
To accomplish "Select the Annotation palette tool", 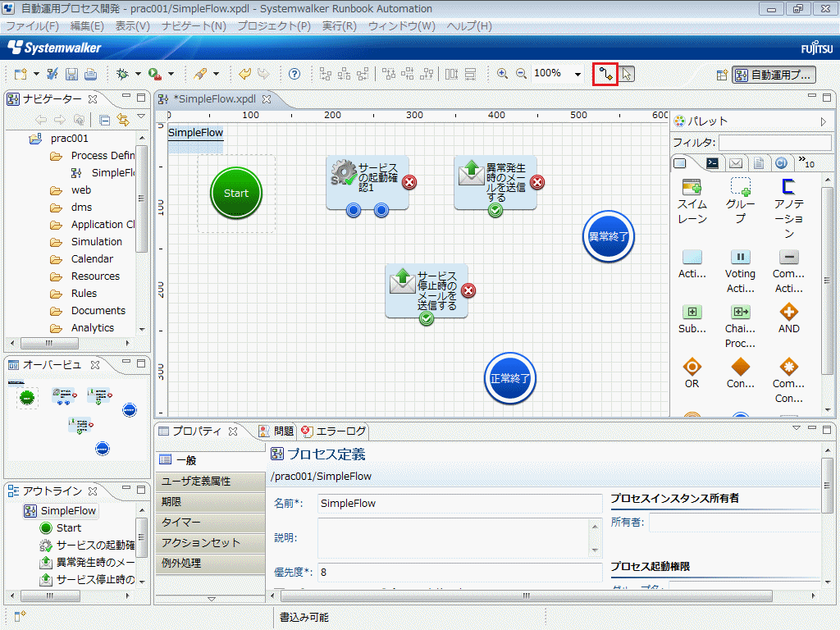I will coord(788,208).
